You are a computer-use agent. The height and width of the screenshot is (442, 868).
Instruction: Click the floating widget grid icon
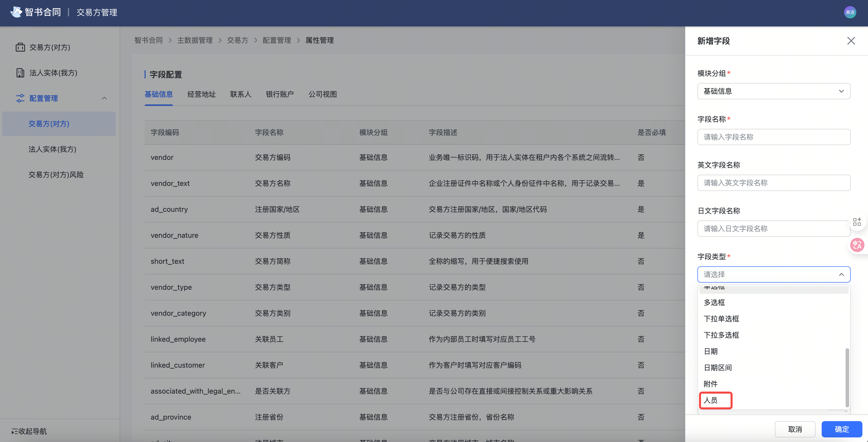[858, 222]
